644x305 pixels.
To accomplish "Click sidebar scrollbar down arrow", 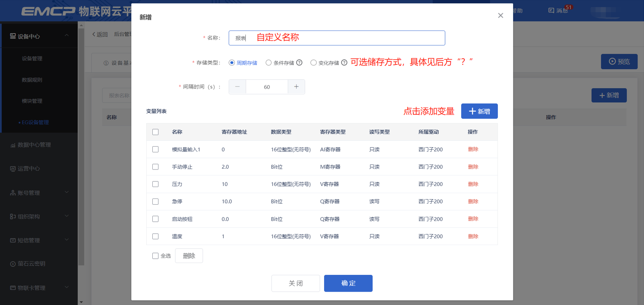I will (x=81, y=302).
